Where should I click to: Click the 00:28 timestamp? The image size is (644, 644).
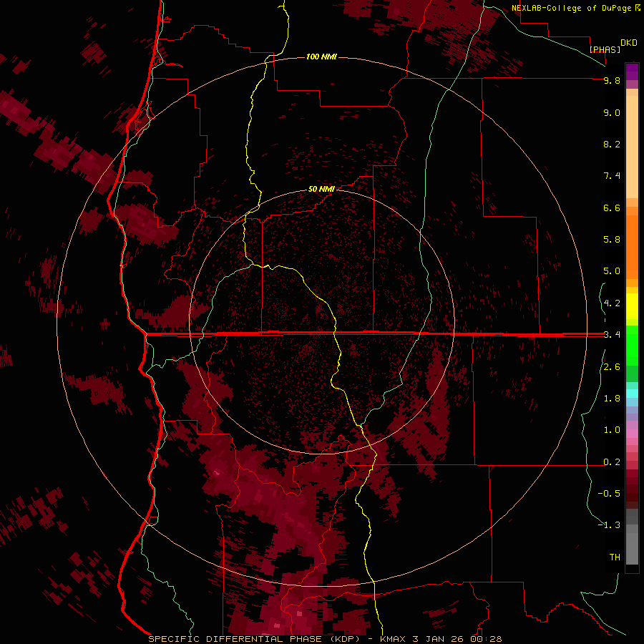(487, 639)
